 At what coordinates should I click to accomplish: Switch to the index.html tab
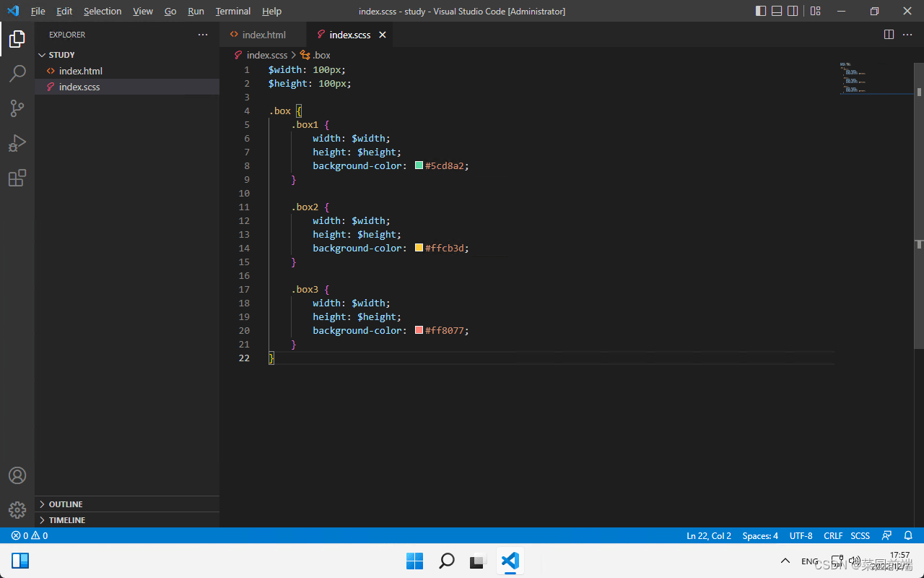click(263, 35)
